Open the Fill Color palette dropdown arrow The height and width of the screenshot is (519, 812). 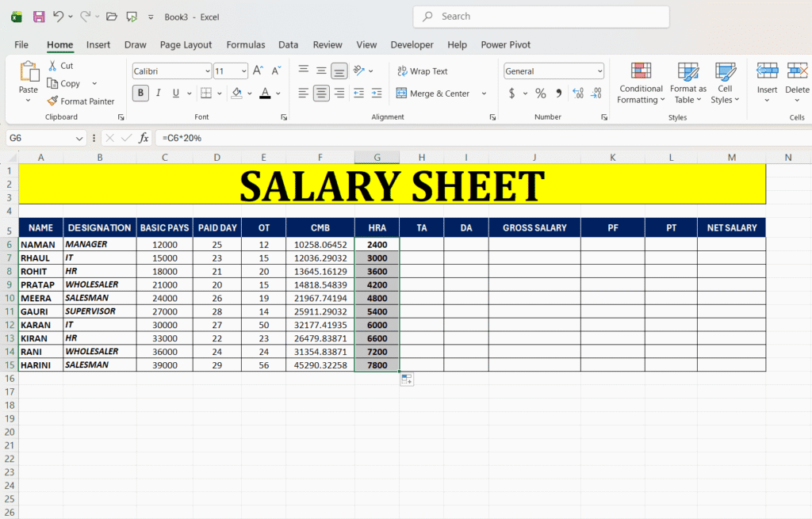pyautogui.click(x=250, y=93)
